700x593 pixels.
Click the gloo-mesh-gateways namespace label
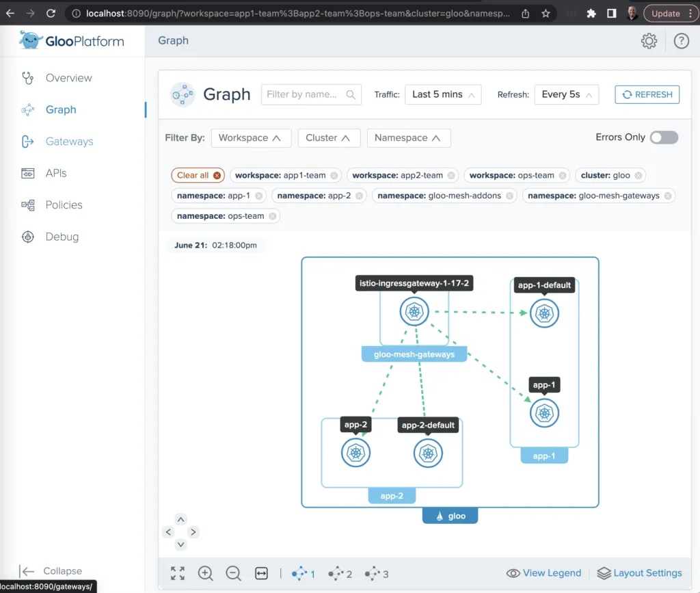tap(414, 354)
